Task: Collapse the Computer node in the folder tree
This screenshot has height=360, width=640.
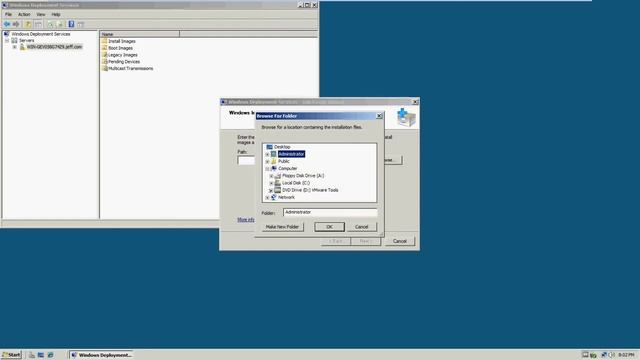Action: [267, 169]
